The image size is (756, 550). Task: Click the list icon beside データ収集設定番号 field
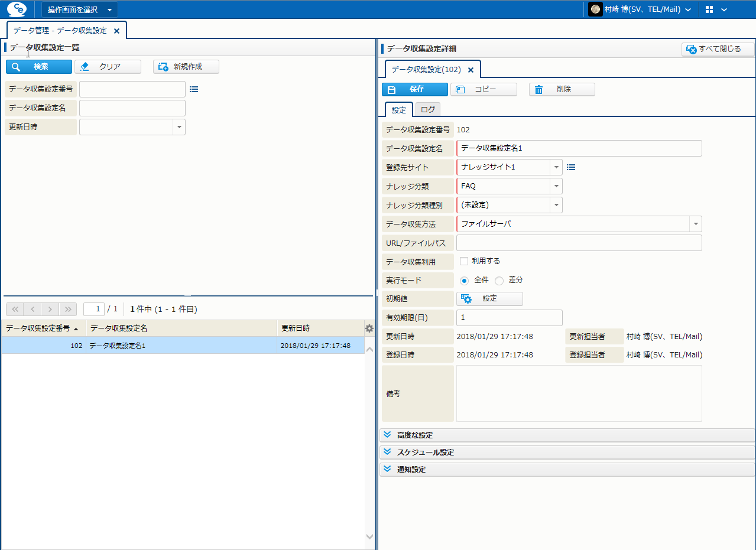pos(194,90)
